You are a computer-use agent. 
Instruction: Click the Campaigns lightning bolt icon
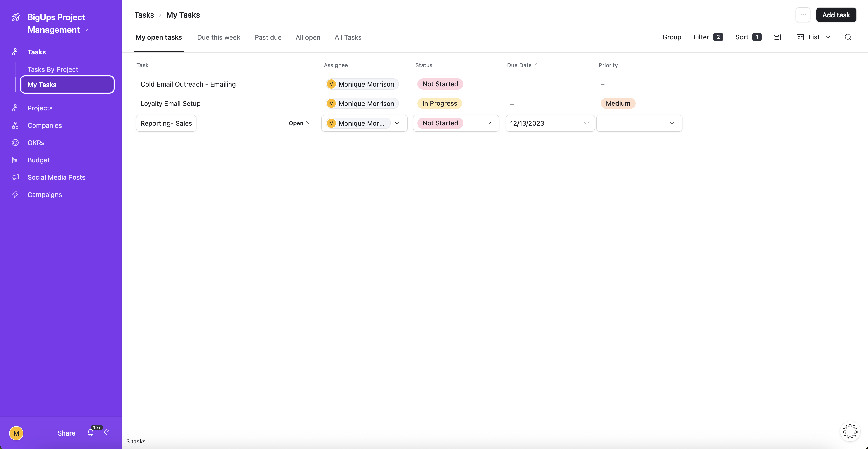[15, 194]
